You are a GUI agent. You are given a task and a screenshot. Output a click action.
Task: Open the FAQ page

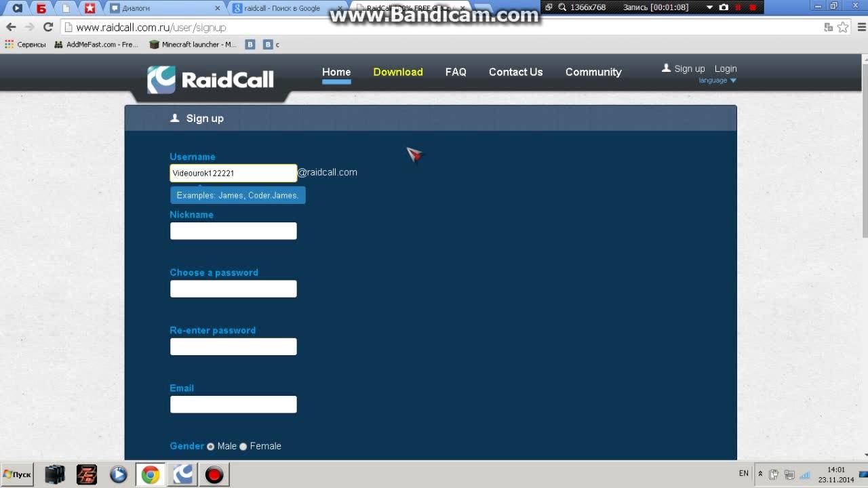[x=456, y=72]
